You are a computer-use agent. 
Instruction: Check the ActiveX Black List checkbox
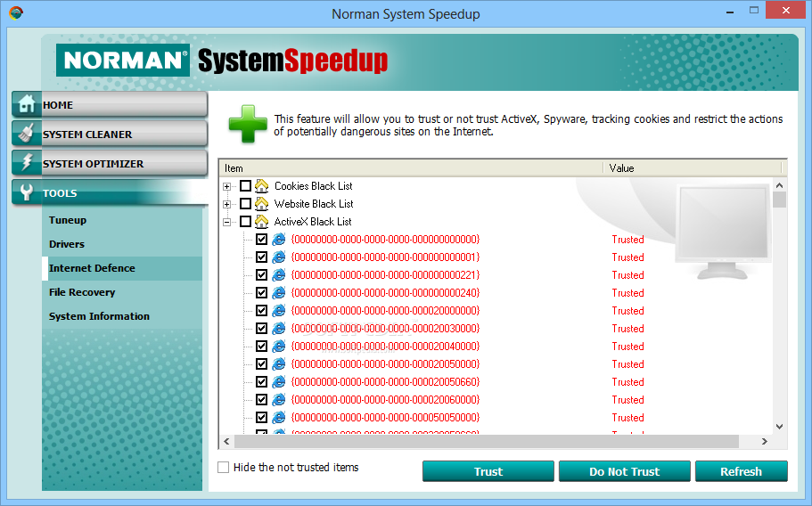pyautogui.click(x=245, y=222)
